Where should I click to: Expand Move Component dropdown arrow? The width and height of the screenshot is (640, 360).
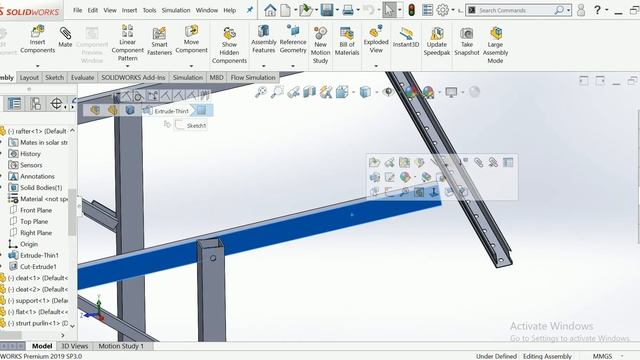(191, 66)
